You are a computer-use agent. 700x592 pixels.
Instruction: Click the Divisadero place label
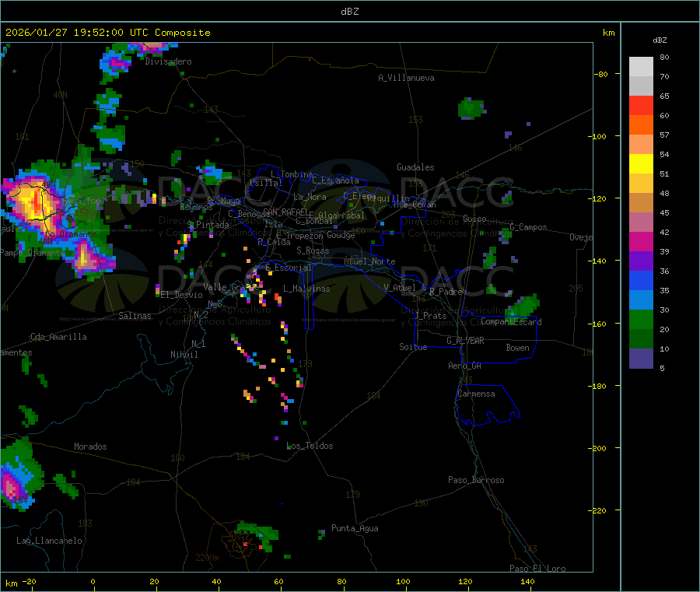point(168,61)
